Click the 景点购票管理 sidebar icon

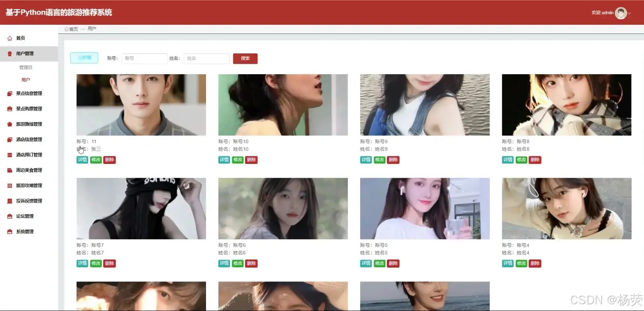(x=10, y=109)
